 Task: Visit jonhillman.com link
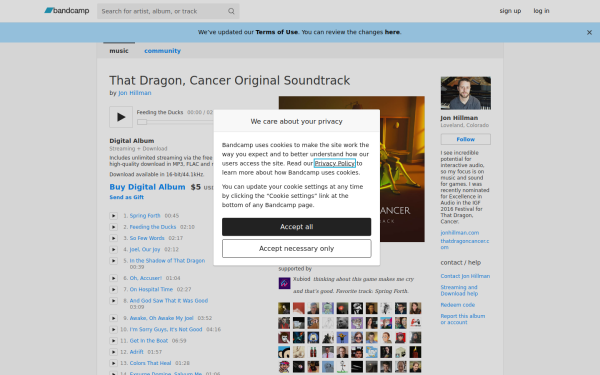(460, 233)
